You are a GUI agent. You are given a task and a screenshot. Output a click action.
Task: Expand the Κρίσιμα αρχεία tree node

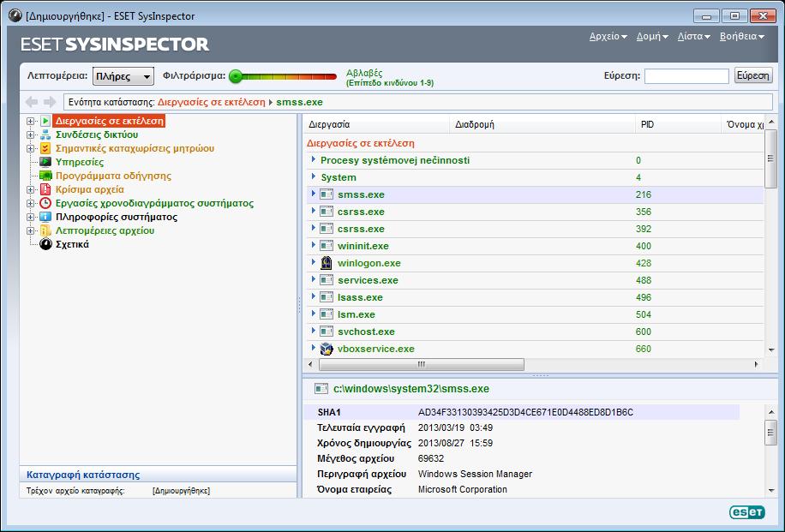[31, 189]
